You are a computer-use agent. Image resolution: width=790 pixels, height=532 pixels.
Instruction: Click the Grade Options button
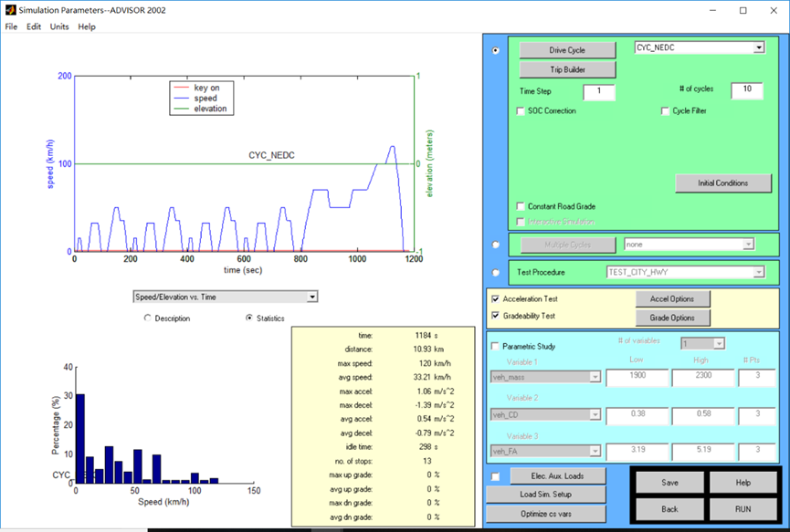click(672, 318)
